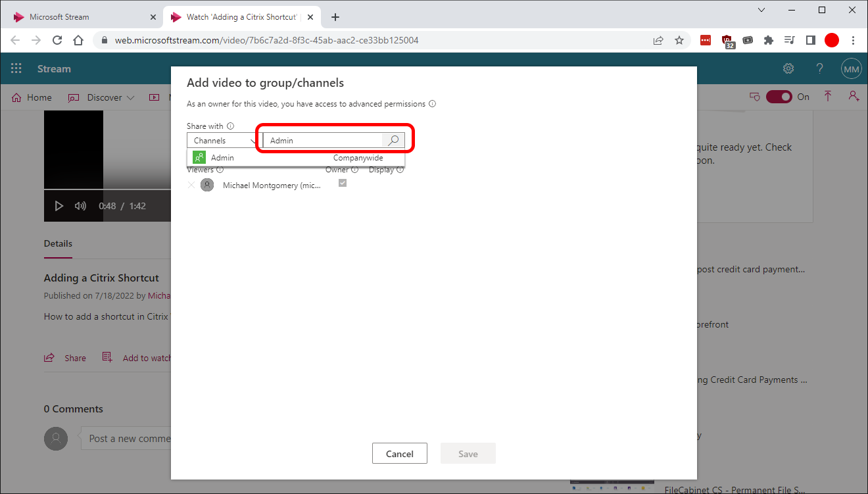This screenshot has width=868, height=494.
Task: Click Share below the video
Action: [65, 358]
